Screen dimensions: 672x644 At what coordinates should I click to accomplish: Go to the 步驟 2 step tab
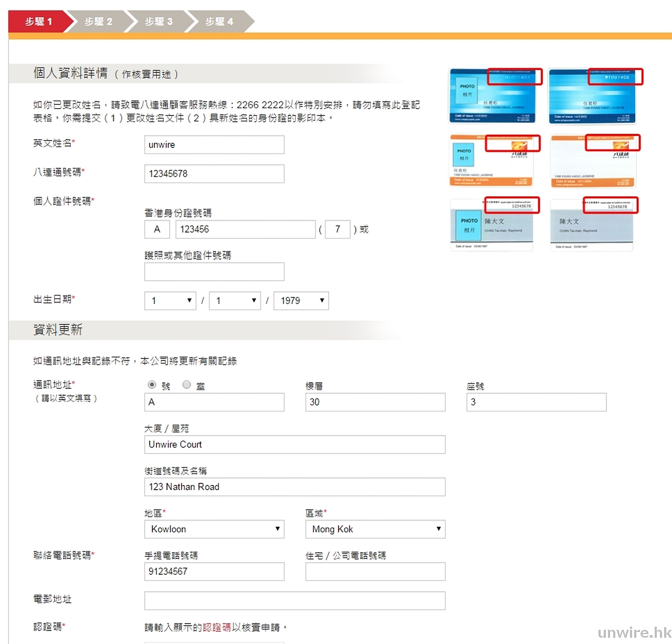coord(98,22)
